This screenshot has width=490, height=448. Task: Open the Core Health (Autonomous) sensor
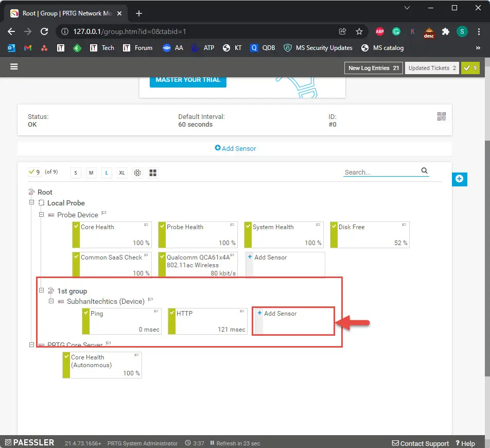pos(102,365)
